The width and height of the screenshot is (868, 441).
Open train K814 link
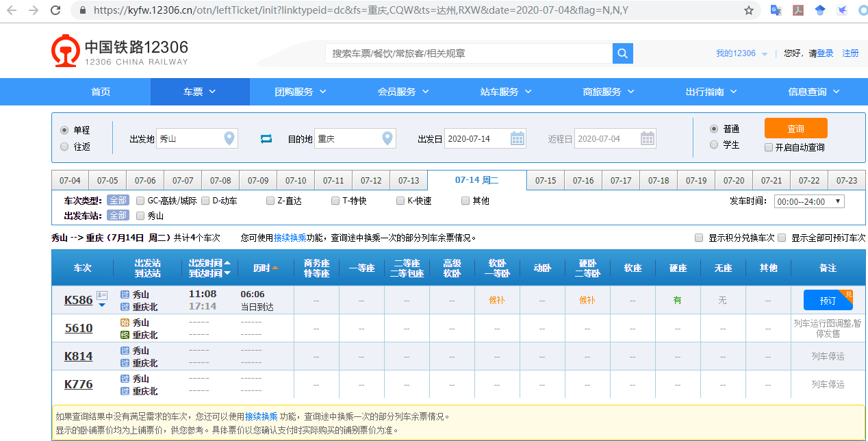coord(78,356)
